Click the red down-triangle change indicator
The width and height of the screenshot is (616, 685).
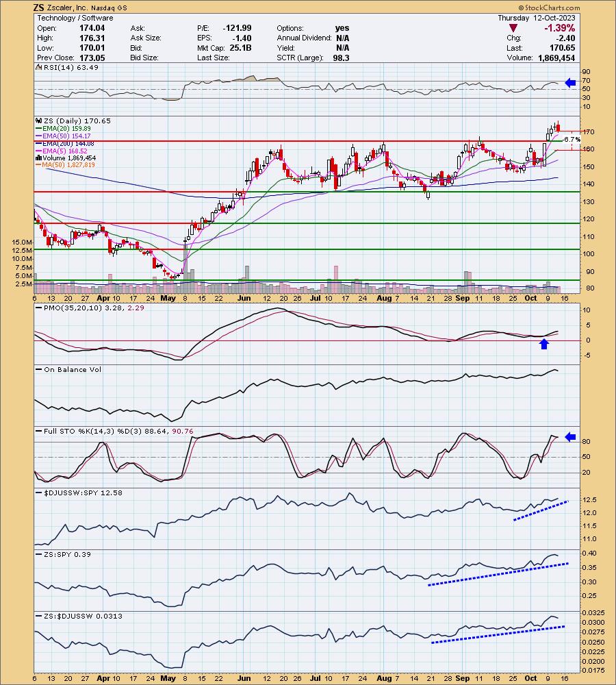513,28
